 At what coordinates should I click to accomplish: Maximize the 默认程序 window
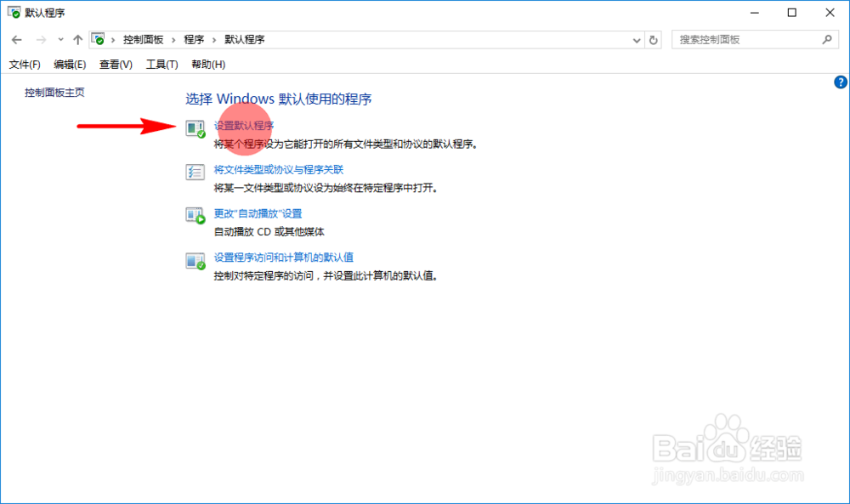pyautogui.click(x=792, y=13)
